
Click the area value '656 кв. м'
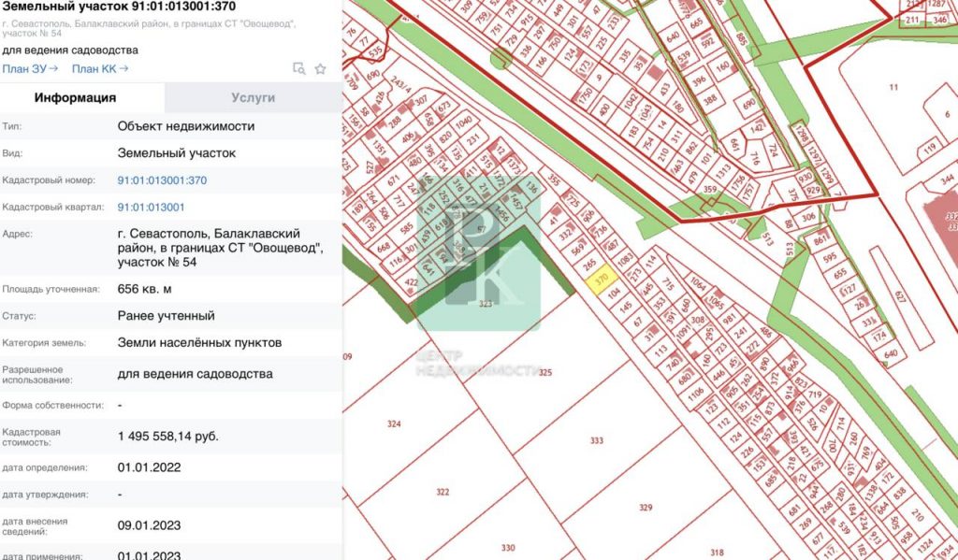[x=144, y=289]
